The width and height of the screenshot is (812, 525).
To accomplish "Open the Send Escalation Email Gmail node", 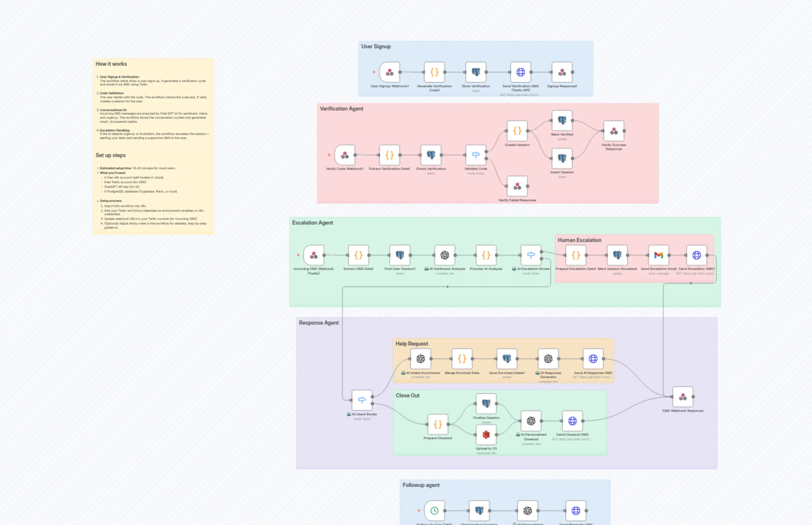I will click(659, 255).
